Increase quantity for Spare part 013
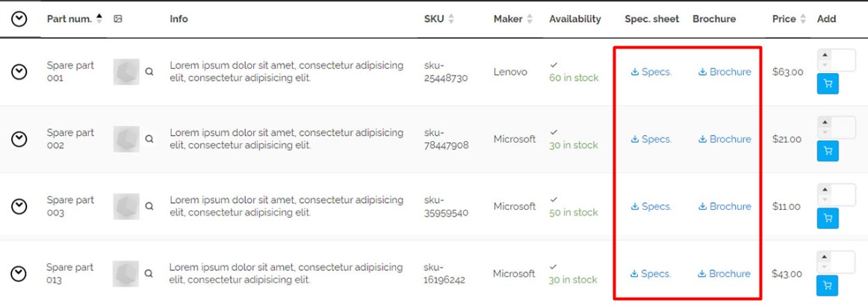 (x=824, y=257)
